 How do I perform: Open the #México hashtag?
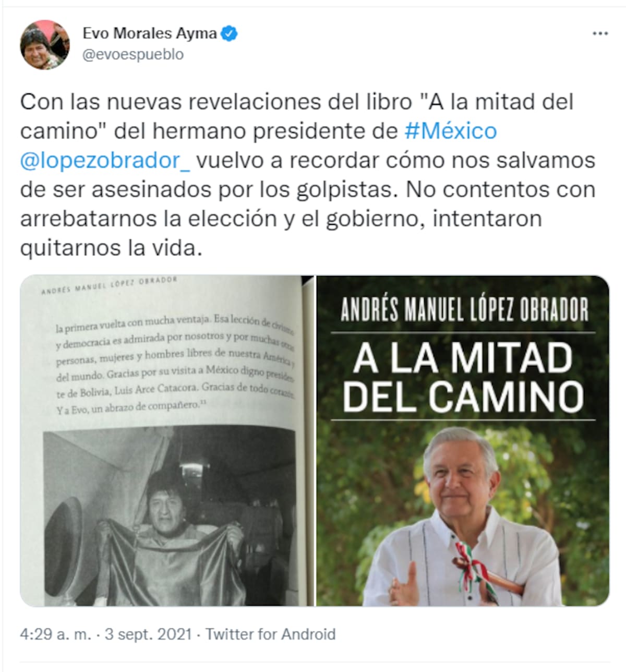(451, 131)
